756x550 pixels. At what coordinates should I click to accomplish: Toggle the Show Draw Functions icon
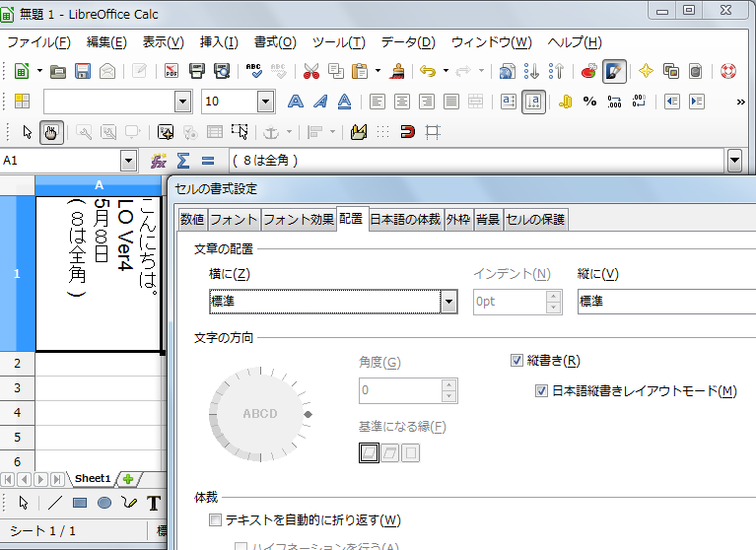[614, 72]
